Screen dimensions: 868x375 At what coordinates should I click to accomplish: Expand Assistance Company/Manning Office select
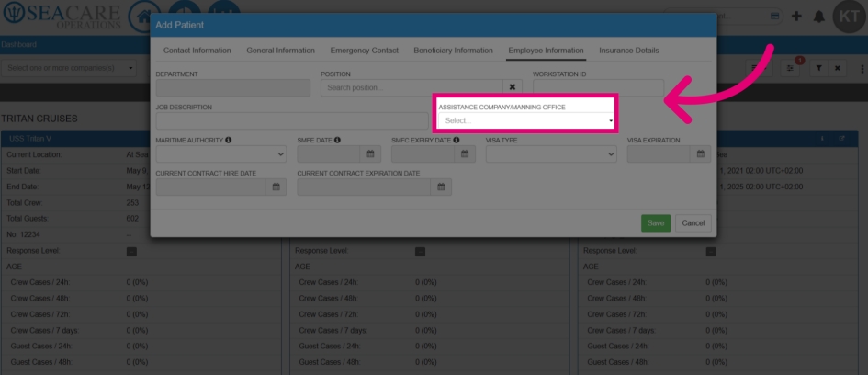click(526, 120)
